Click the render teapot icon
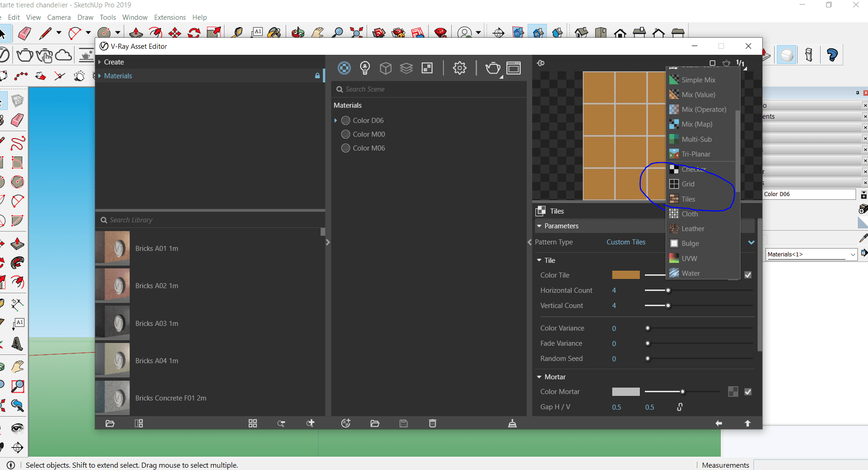868x470 pixels. (492, 68)
